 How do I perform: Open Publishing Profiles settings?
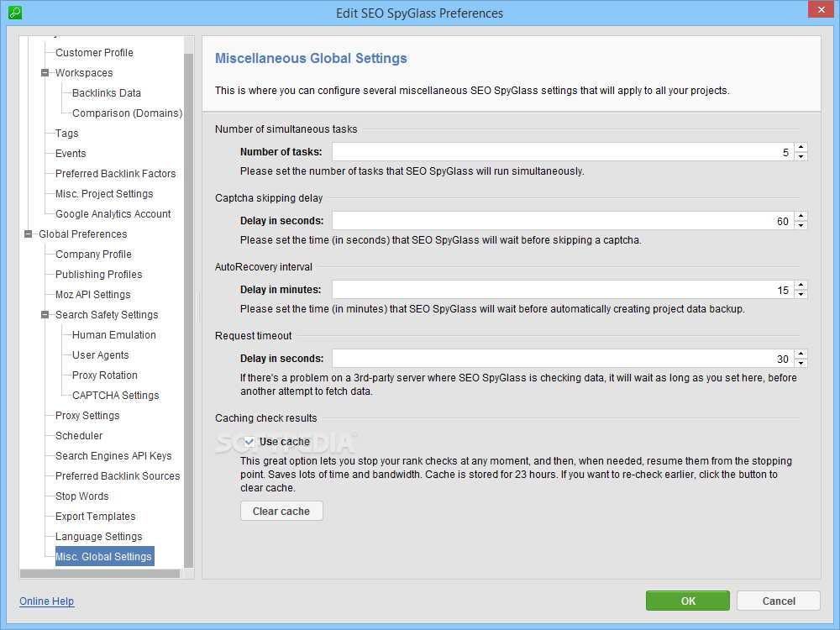click(x=99, y=275)
